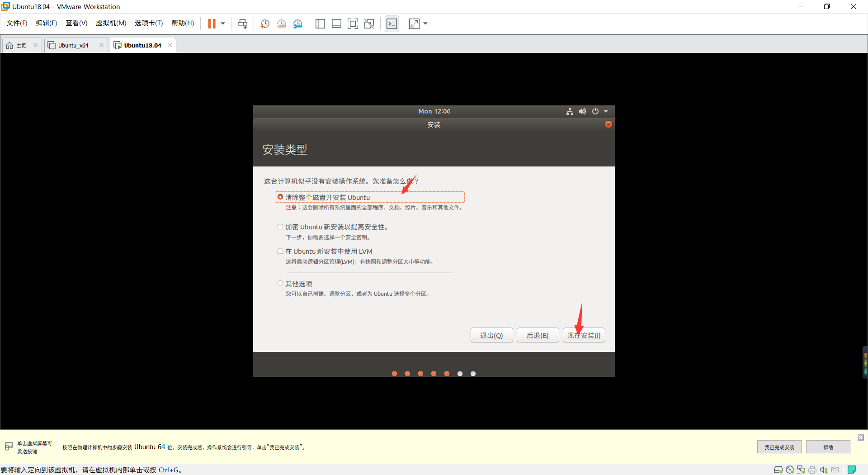Screen dimensions: 868x475
Task: Click the teal message log note icon
Action: (852, 470)
